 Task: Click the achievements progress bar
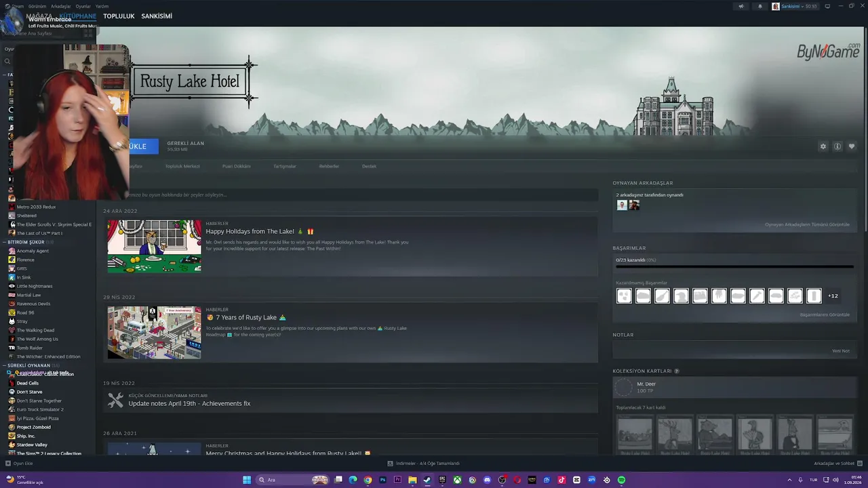[x=734, y=266]
